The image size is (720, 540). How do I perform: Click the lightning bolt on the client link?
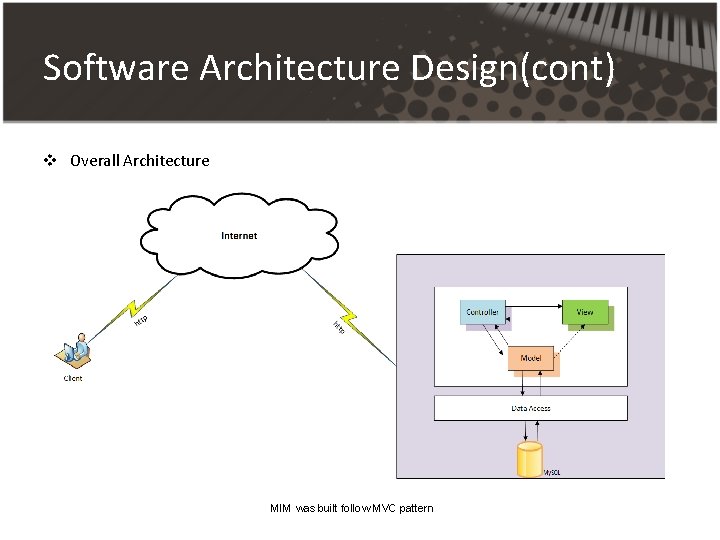(133, 310)
